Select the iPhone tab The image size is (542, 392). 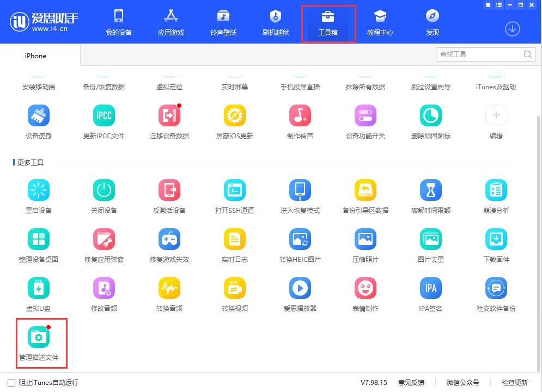35,56
